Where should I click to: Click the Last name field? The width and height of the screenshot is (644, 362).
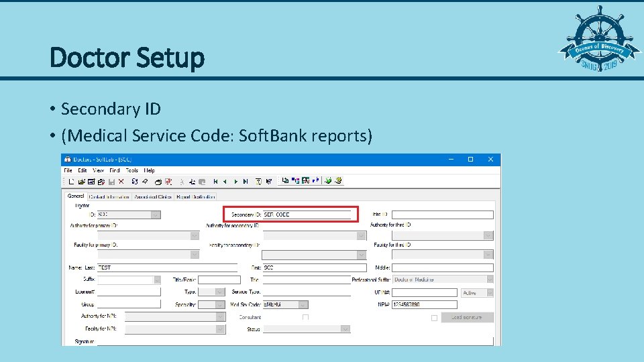click(167, 267)
